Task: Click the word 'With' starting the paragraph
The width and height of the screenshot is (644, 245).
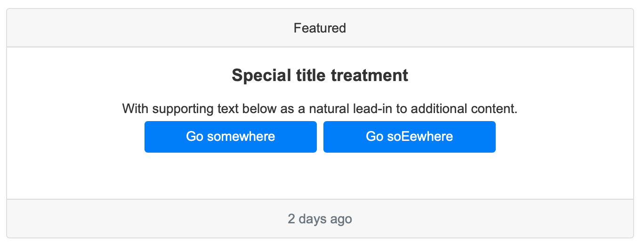Action: tap(136, 109)
